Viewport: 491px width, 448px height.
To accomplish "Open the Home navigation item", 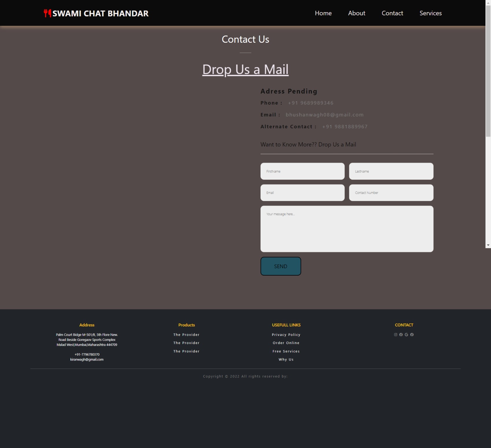I will tap(323, 13).
